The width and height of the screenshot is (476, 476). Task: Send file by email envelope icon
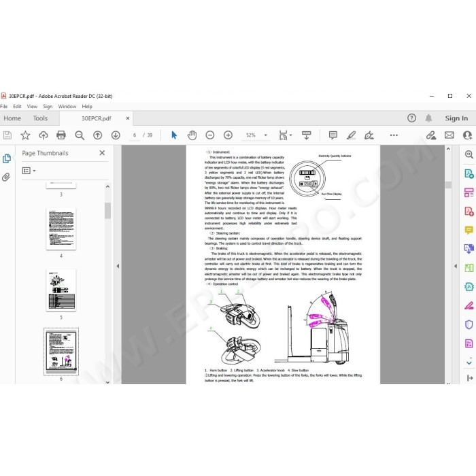(x=449, y=135)
